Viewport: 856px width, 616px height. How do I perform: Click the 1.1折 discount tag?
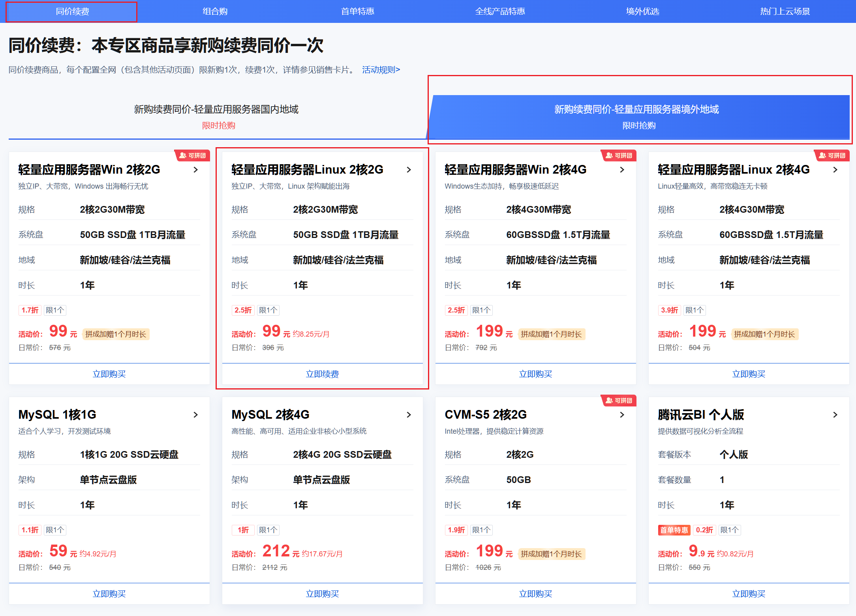(30, 530)
